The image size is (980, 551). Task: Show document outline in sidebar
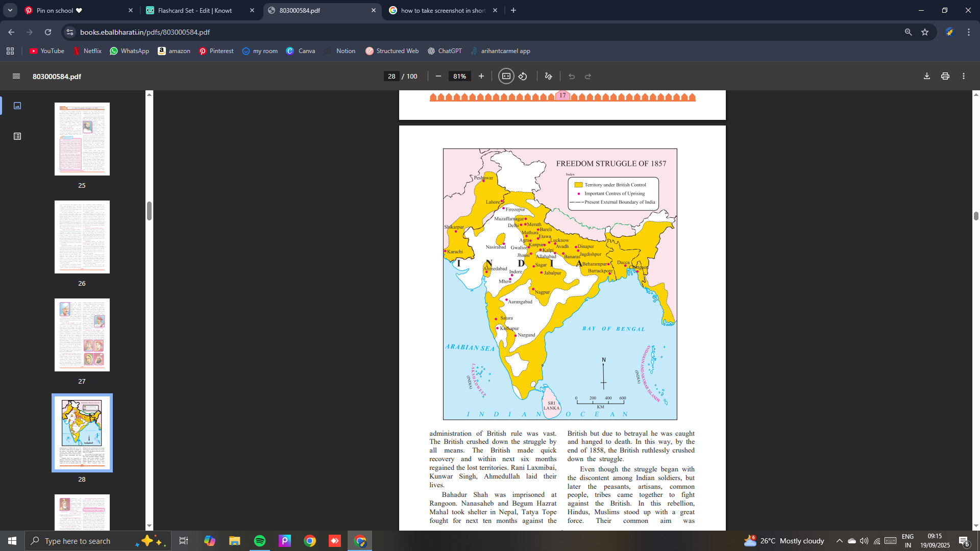tap(17, 136)
